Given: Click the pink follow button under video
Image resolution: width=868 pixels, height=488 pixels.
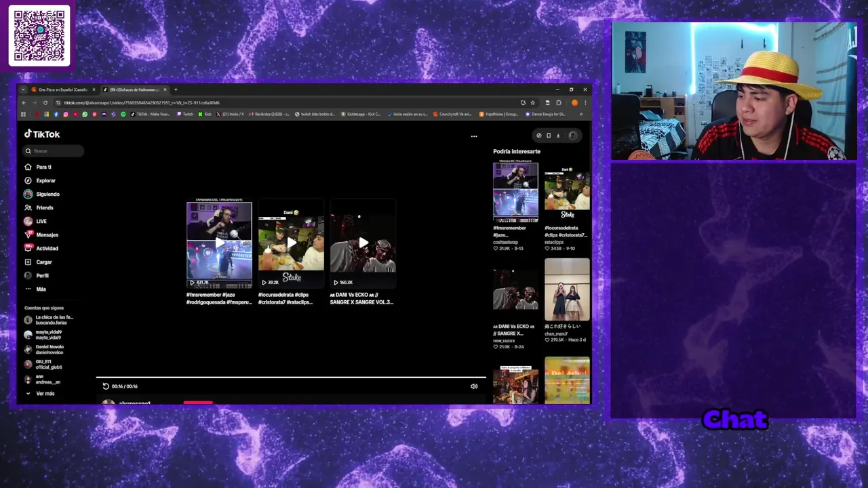Looking at the screenshot, I should coord(198,403).
